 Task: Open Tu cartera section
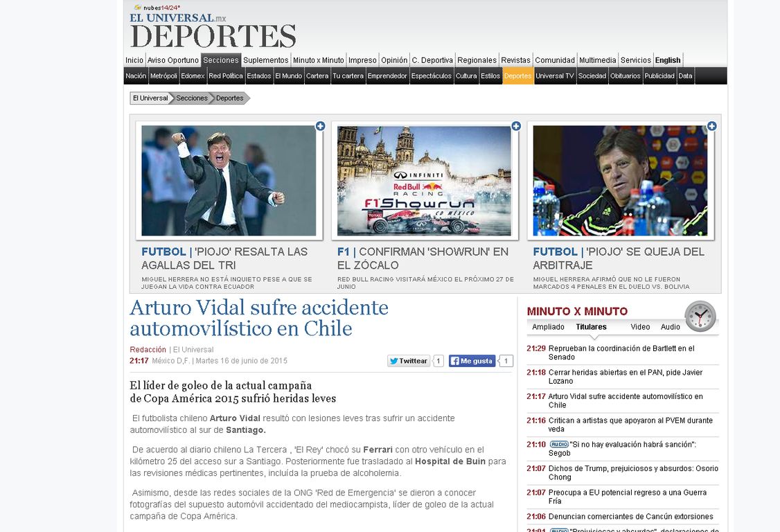coord(348,76)
